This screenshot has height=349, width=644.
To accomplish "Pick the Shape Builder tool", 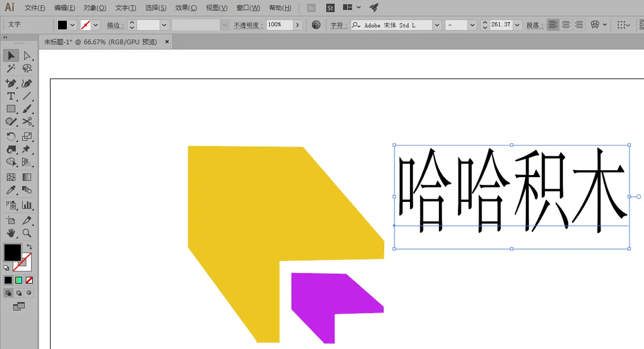I will point(11,162).
